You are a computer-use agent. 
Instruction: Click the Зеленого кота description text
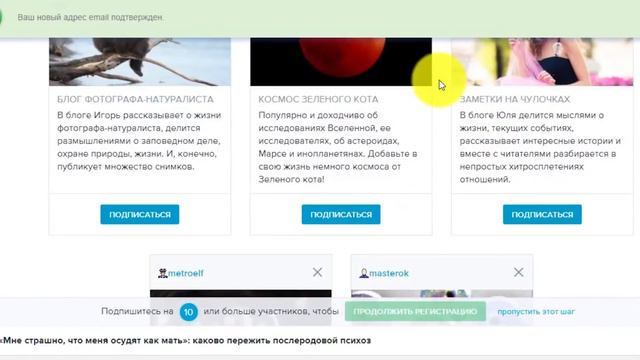[338, 147]
